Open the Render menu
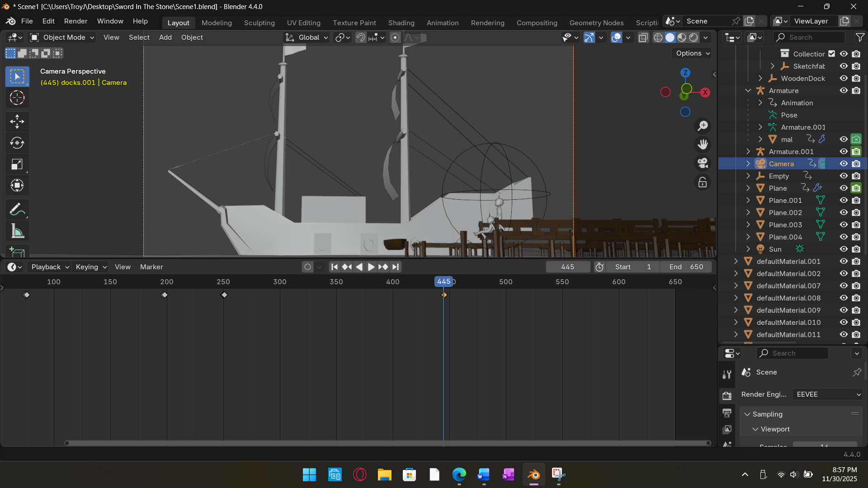Screen dimensions: 868x488 pyautogui.click(x=76, y=21)
